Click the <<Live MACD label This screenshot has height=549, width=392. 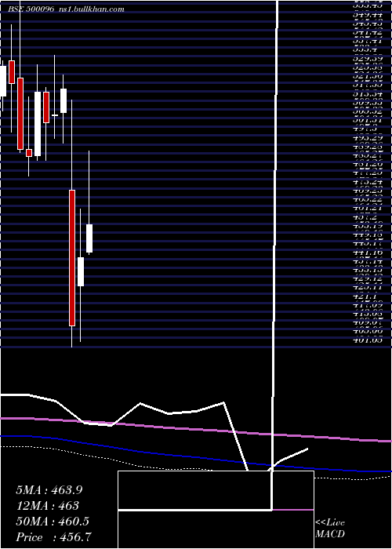pyautogui.click(x=330, y=529)
